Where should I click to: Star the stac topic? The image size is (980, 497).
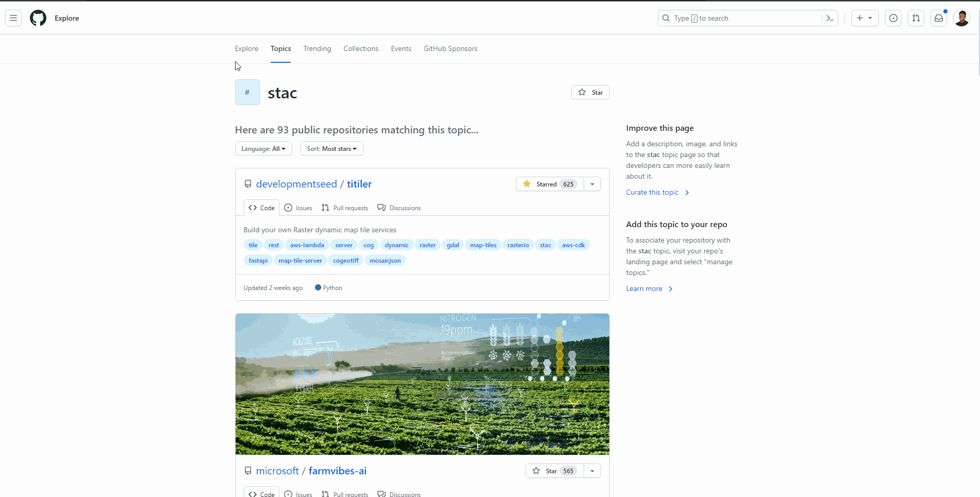(590, 92)
